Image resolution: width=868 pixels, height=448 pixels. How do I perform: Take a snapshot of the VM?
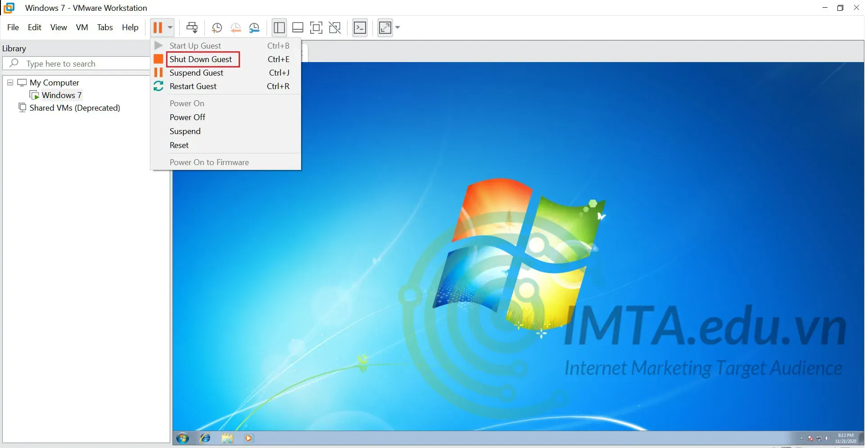click(x=217, y=27)
